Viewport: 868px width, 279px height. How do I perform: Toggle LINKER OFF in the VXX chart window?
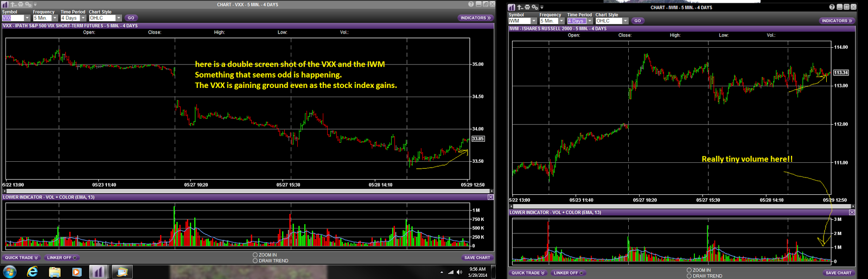click(62, 258)
